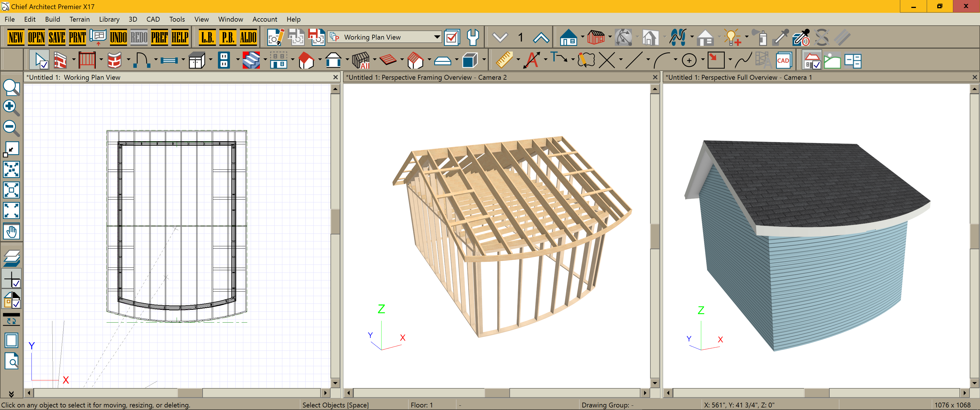This screenshot has height=410, width=980.
Task: Open the Working Plan View dropdown
Action: (x=437, y=37)
